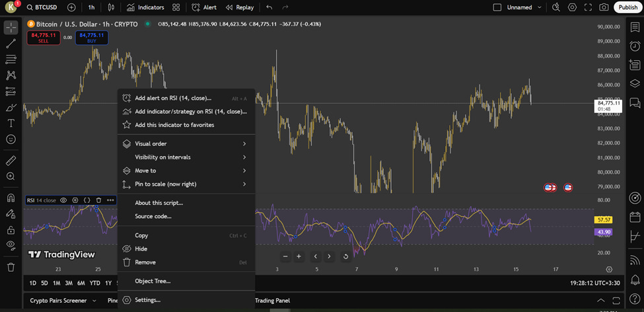Image resolution: width=644 pixels, height=312 pixels.
Task: Select the 1D date range
Action: pos(33,283)
